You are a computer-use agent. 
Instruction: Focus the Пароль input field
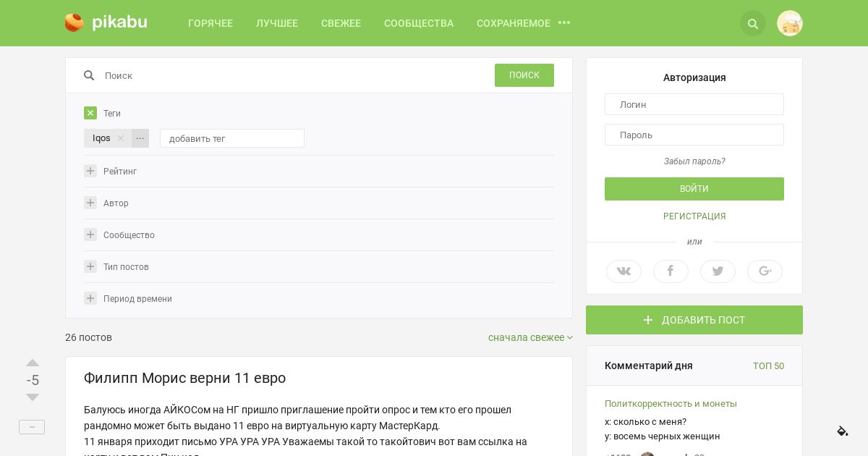[694, 135]
